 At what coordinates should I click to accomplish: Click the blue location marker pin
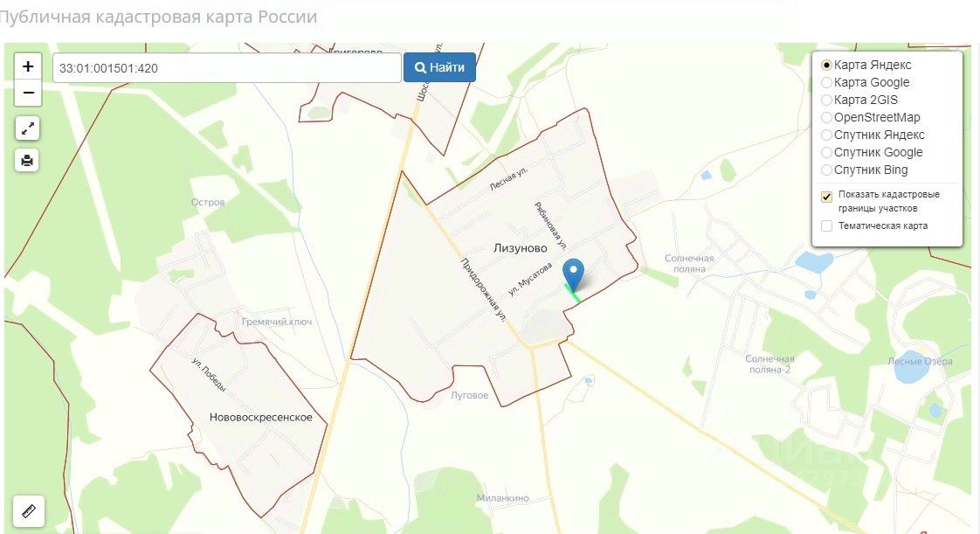click(x=573, y=274)
